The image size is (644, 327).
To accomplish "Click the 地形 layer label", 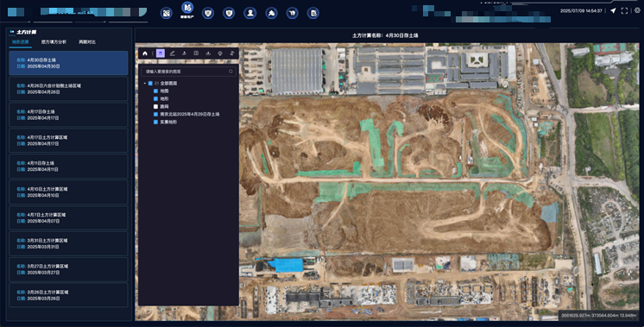I will click(x=164, y=99).
